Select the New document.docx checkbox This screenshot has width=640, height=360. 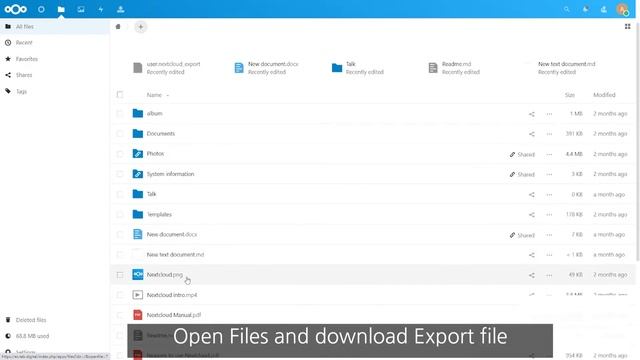[x=120, y=234]
